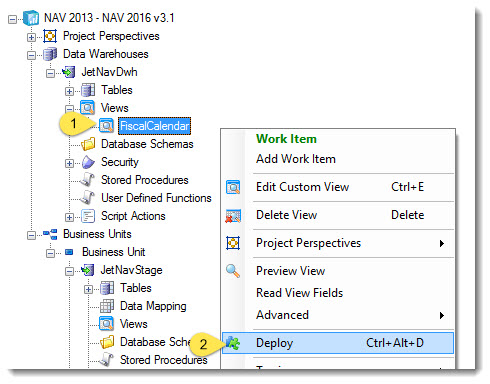Click the Script Actions icon
The height and width of the screenshot is (384, 490).
[x=88, y=216]
